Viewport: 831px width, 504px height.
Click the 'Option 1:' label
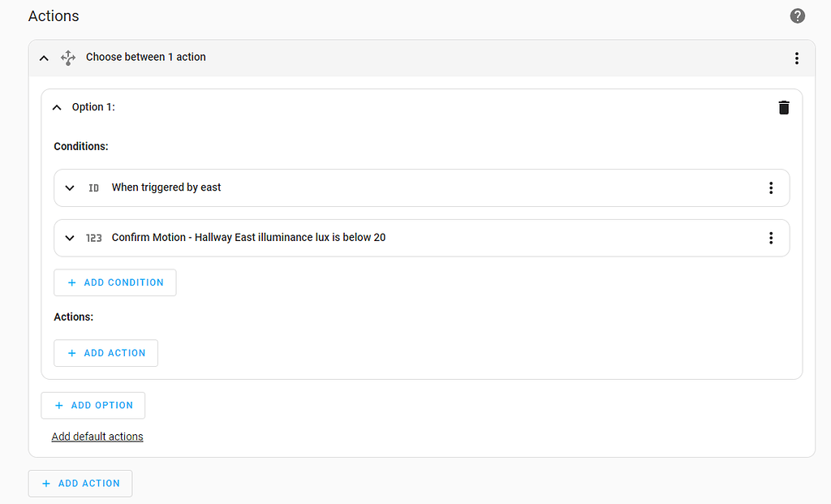pyautogui.click(x=93, y=107)
